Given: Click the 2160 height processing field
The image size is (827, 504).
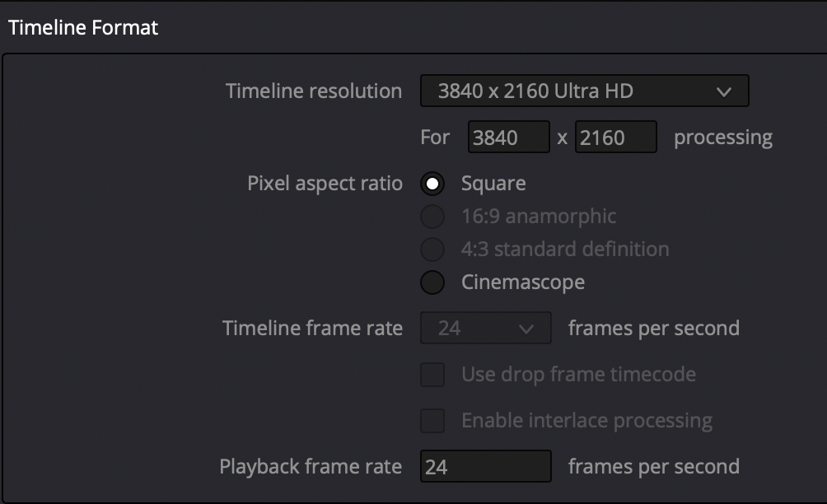Looking at the screenshot, I should point(615,138).
